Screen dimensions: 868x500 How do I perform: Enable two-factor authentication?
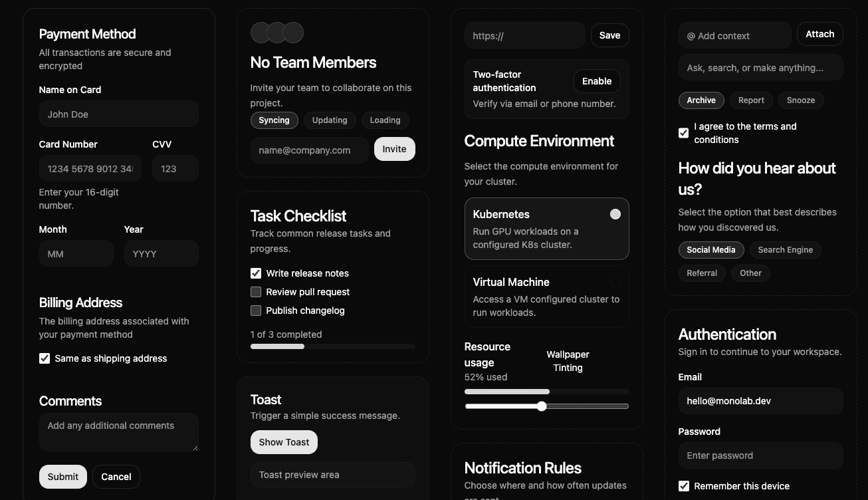[596, 81]
